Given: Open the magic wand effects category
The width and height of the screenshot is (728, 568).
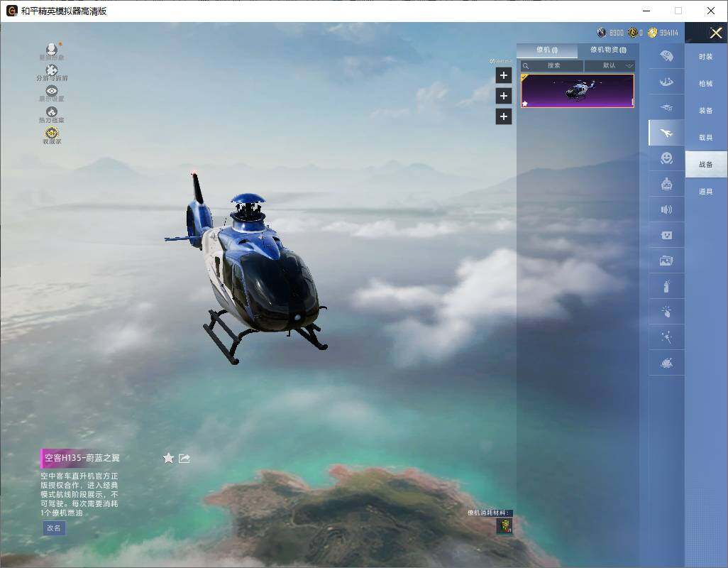Looking at the screenshot, I should (x=666, y=338).
